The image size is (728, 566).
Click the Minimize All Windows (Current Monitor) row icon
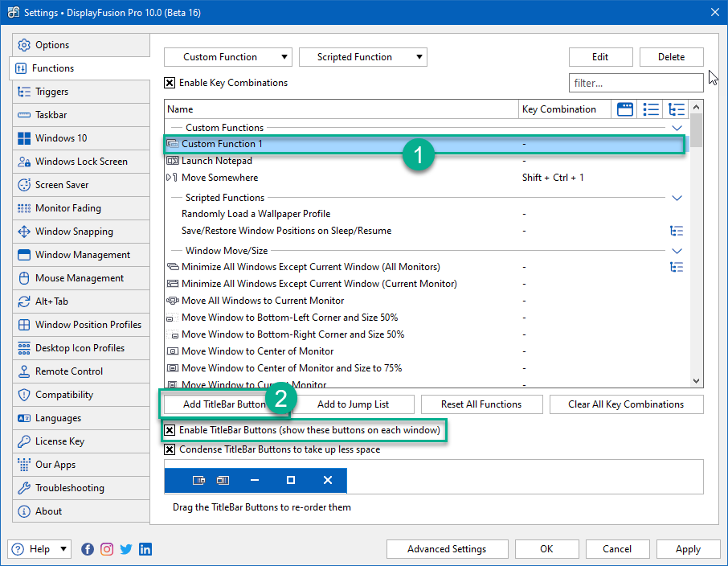[x=173, y=284]
